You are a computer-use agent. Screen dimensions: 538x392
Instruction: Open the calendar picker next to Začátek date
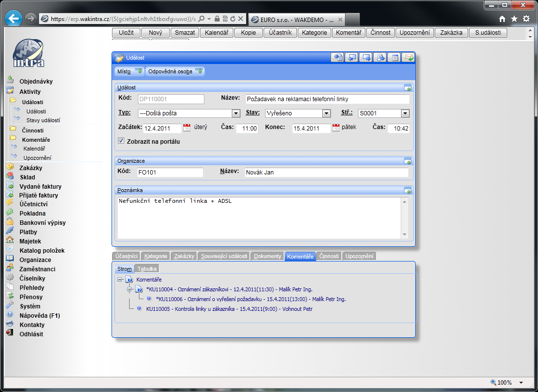(x=186, y=128)
